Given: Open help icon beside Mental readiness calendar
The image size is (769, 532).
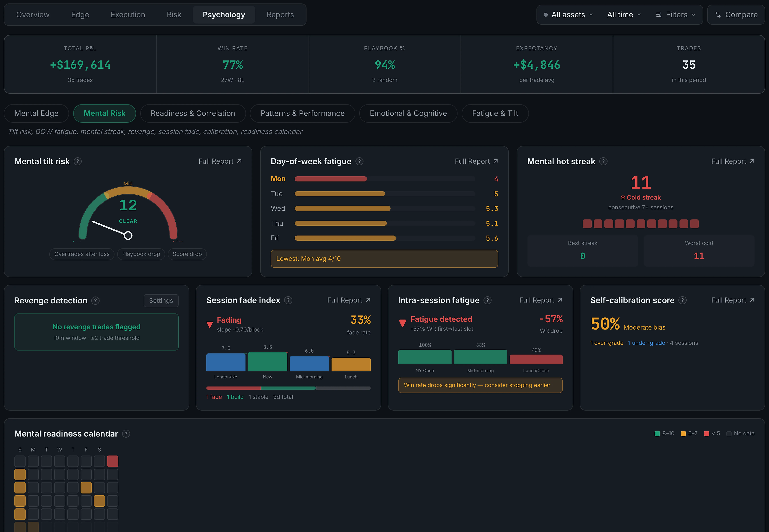Looking at the screenshot, I should click(126, 434).
